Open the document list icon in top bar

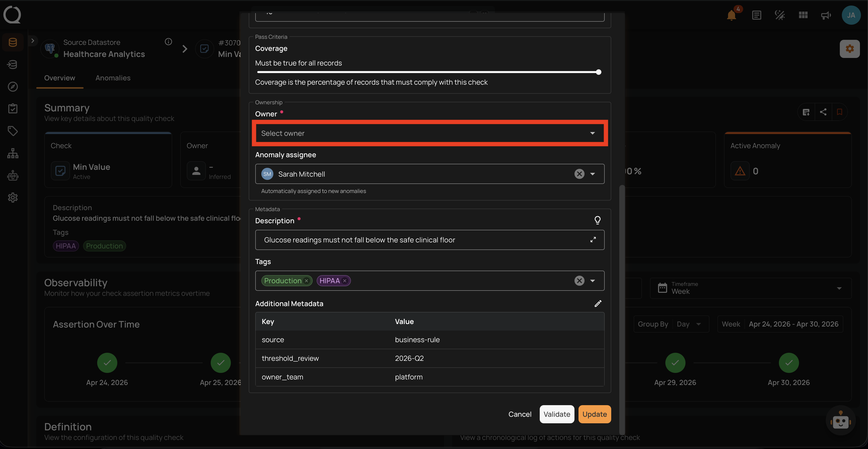pos(756,15)
